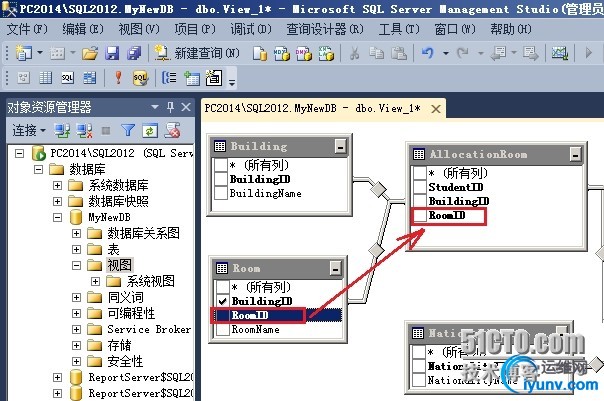Click the Cut scissors icon

[354, 53]
